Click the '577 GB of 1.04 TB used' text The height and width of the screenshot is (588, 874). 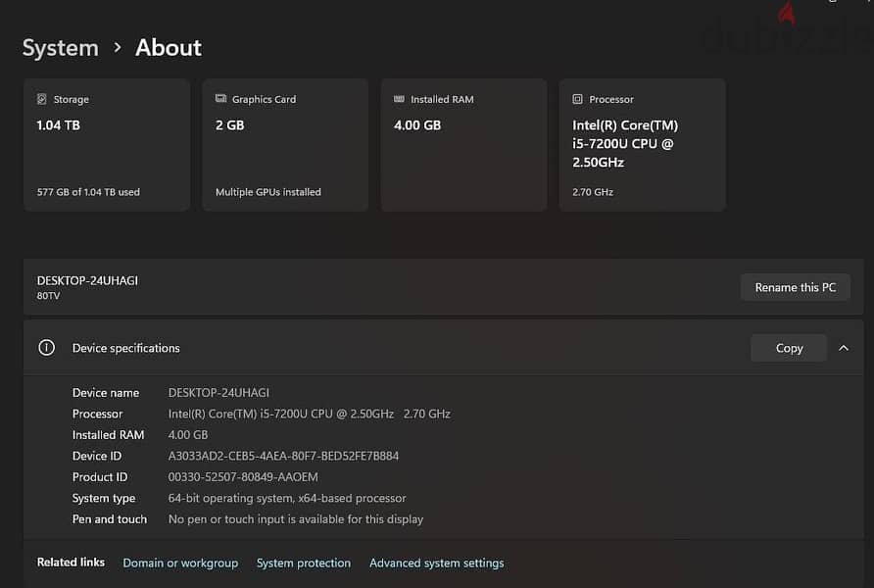[x=88, y=192]
